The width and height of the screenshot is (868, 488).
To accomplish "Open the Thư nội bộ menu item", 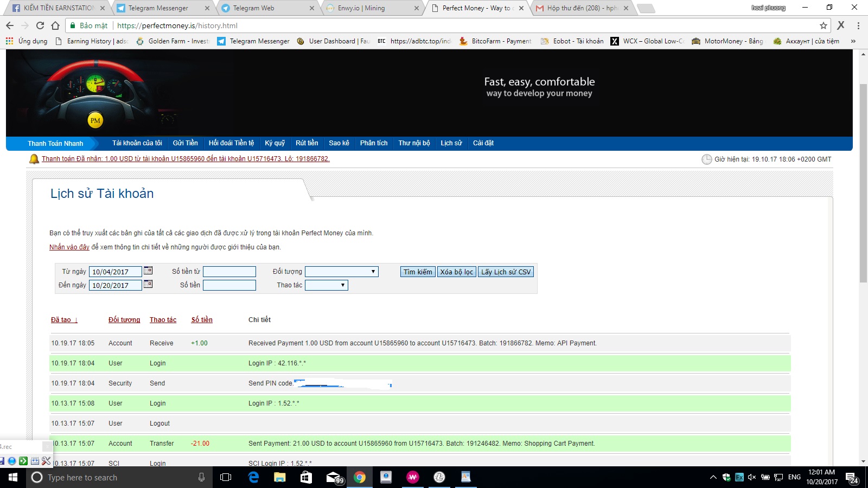I will [x=414, y=143].
